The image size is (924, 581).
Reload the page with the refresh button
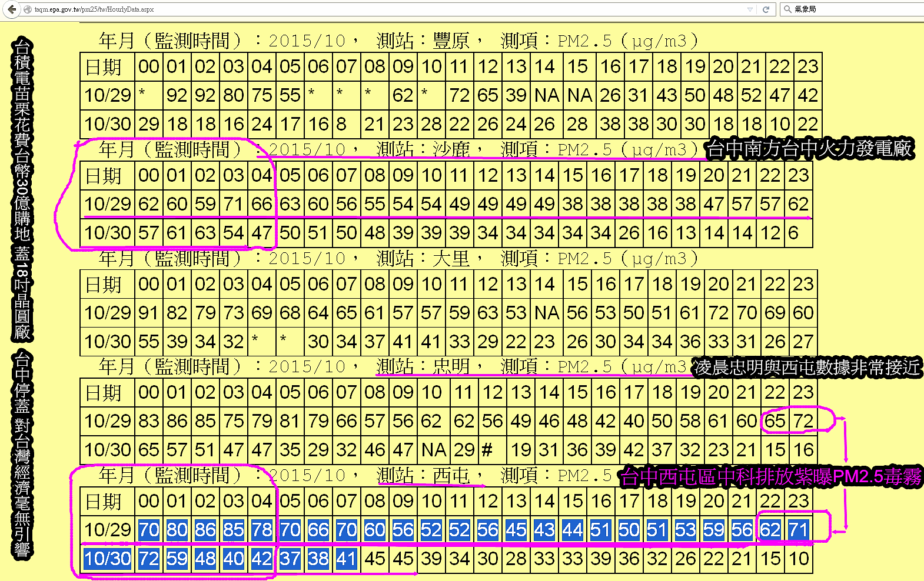pyautogui.click(x=766, y=9)
